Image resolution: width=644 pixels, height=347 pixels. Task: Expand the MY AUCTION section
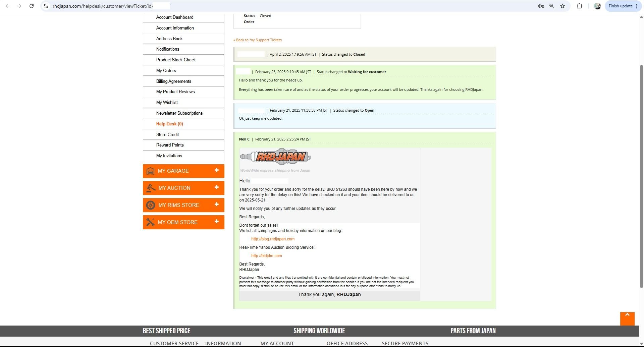click(183, 188)
